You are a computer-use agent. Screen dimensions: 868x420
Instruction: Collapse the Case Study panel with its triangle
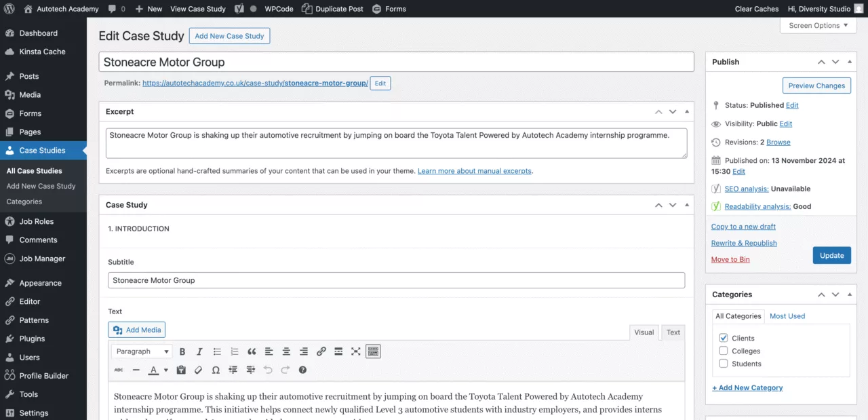click(687, 205)
